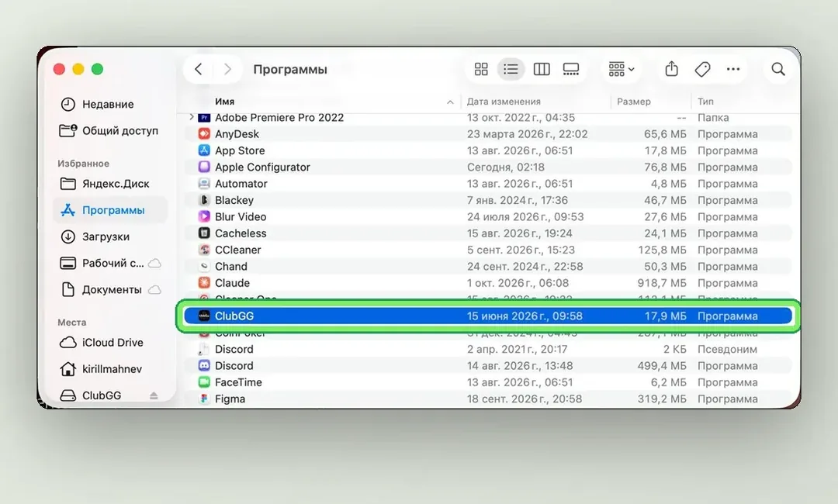The width and height of the screenshot is (838, 504).
Task: Open the tags editor icon
Action: pos(702,70)
